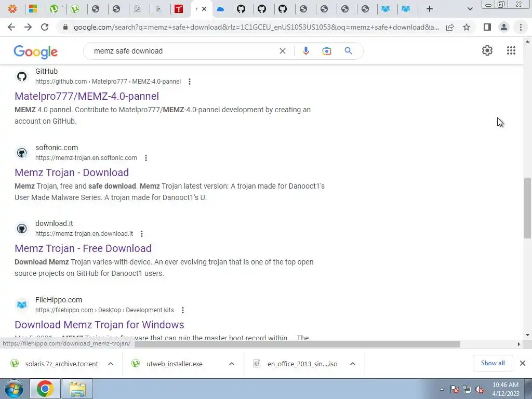532x399 pixels.
Task: Close the downloads bar
Action: tap(523, 363)
